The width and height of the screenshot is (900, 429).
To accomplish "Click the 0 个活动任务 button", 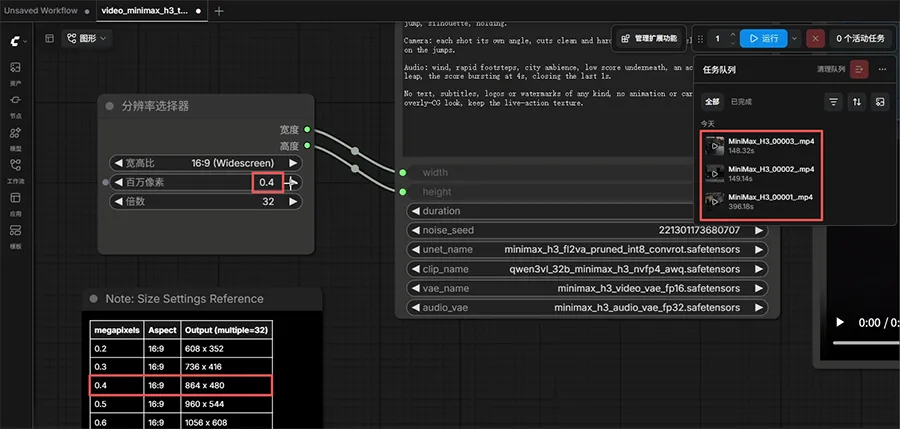I will pyautogui.click(x=860, y=39).
